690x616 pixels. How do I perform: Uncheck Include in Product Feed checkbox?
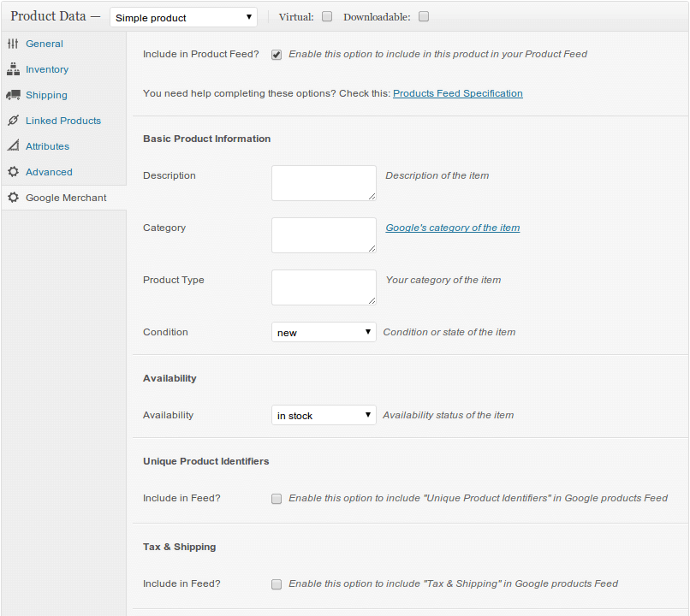pos(277,55)
